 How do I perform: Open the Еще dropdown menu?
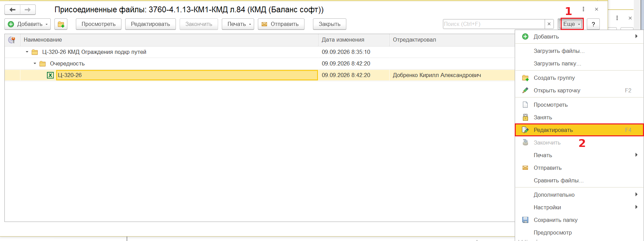(572, 24)
